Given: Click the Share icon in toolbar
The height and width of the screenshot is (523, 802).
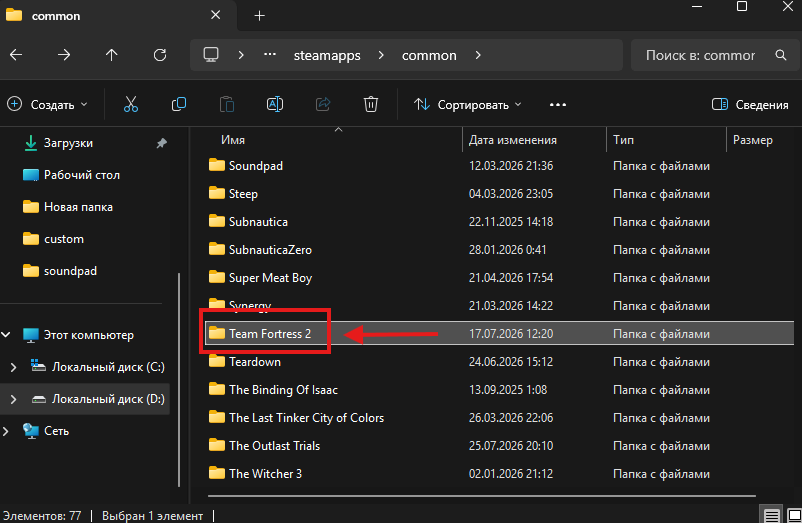Looking at the screenshot, I should (323, 104).
